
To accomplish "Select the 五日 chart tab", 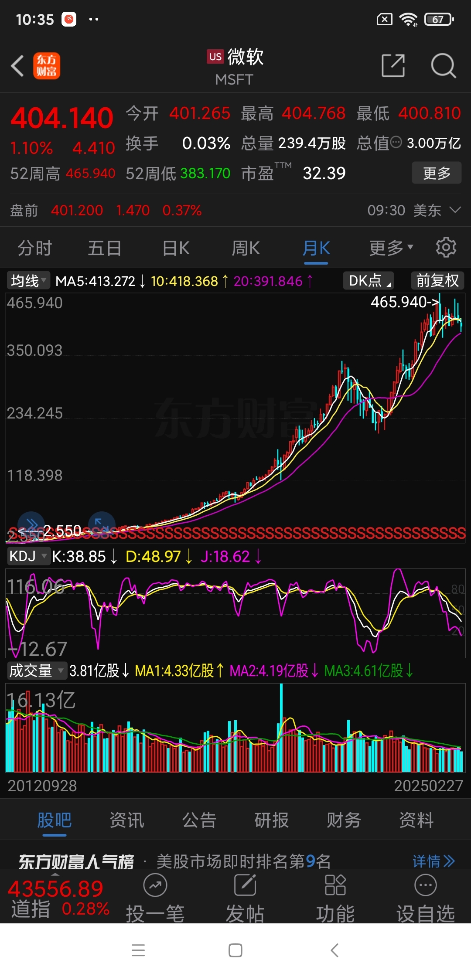I will 105,248.
